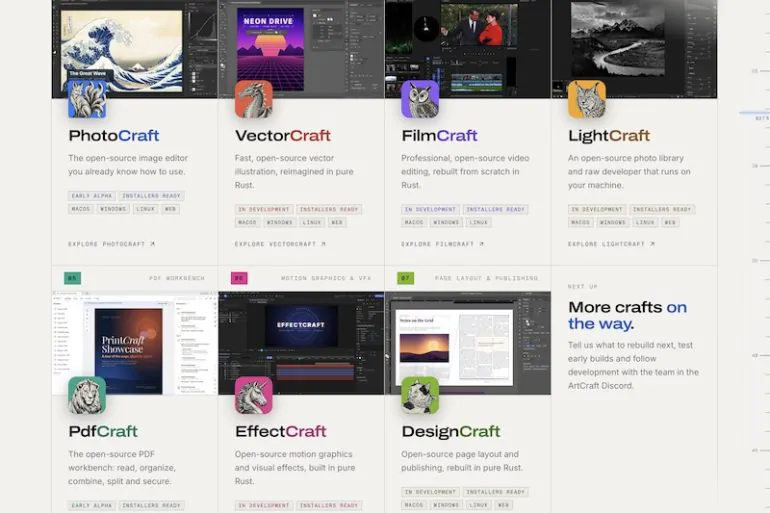Click the VectorCraft heading
770x513 pixels.
[283, 135]
